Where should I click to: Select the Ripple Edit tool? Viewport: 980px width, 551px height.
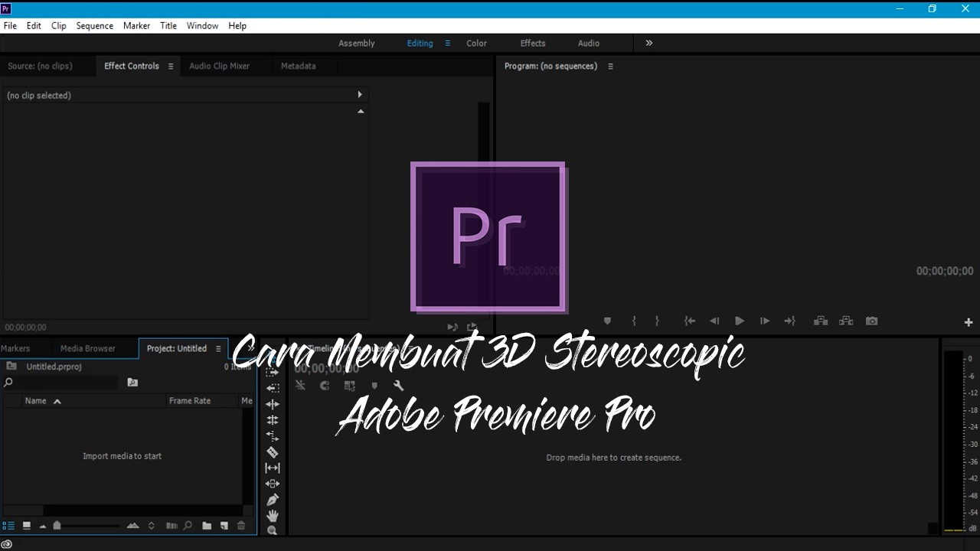point(273,404)
